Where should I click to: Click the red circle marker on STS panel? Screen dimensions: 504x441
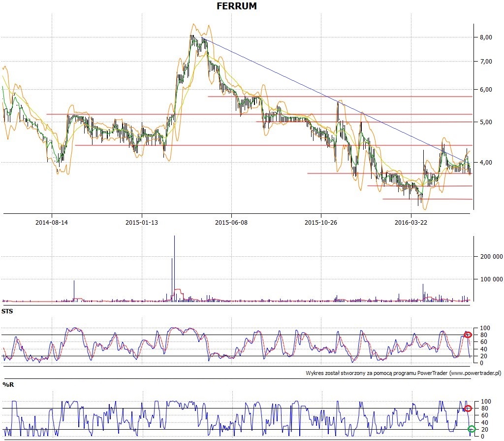coord(468,335)
